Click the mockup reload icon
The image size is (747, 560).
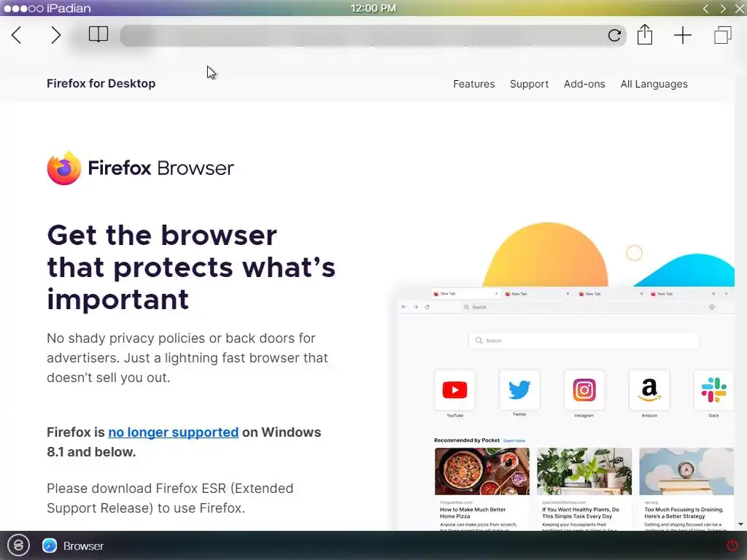click(x=427, y=307)
